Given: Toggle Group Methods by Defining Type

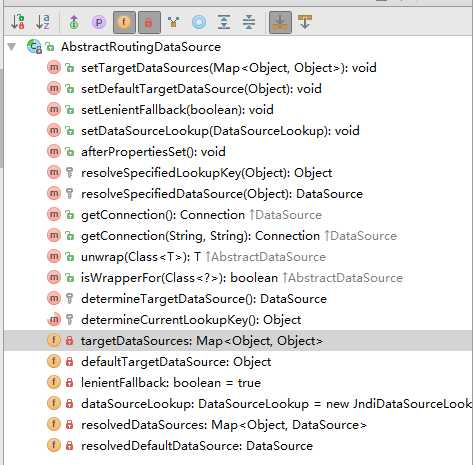Looking at the screenshot, I should pyautogui.click(x=74, y=22).
